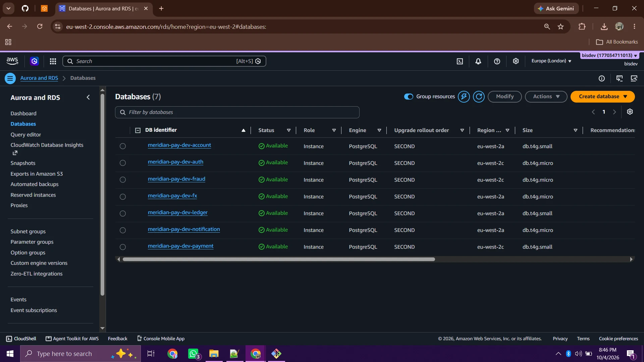Screen dimensions: 644x362
Task: Open the help question mark icon
Action: tap(497, 61)
